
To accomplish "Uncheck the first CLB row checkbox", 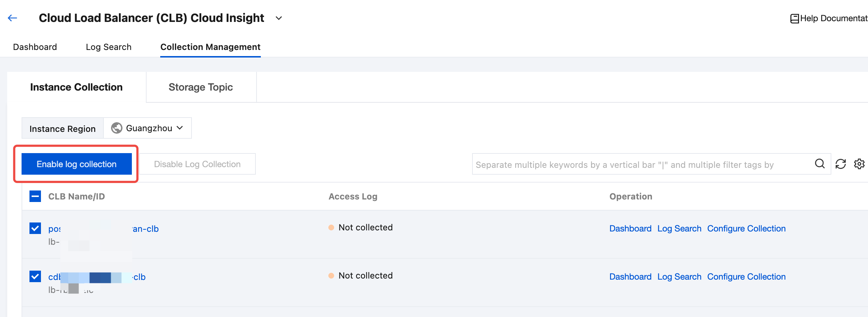I will pos(35,228).
